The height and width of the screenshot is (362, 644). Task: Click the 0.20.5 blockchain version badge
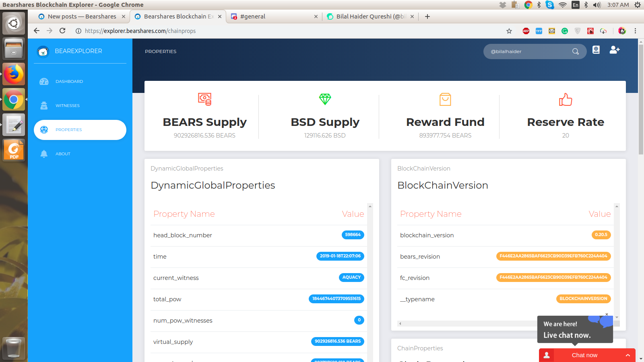(601, 235)
